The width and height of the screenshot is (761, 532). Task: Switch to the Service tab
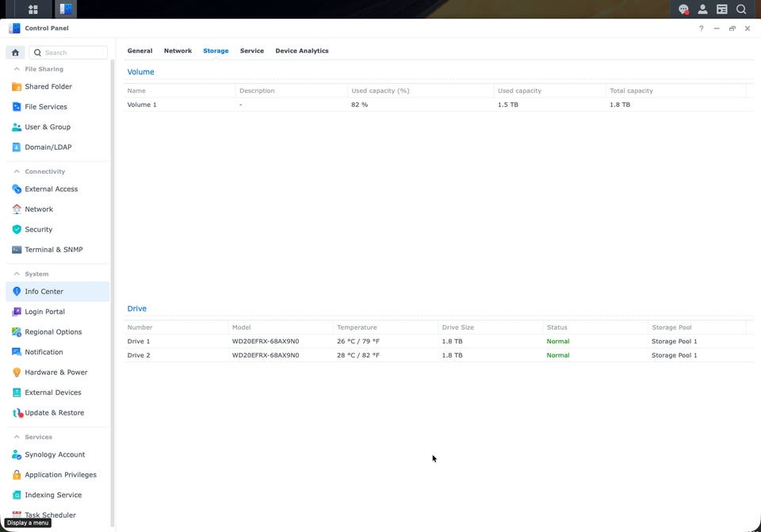pyautogui.click(x=252, y=51)
